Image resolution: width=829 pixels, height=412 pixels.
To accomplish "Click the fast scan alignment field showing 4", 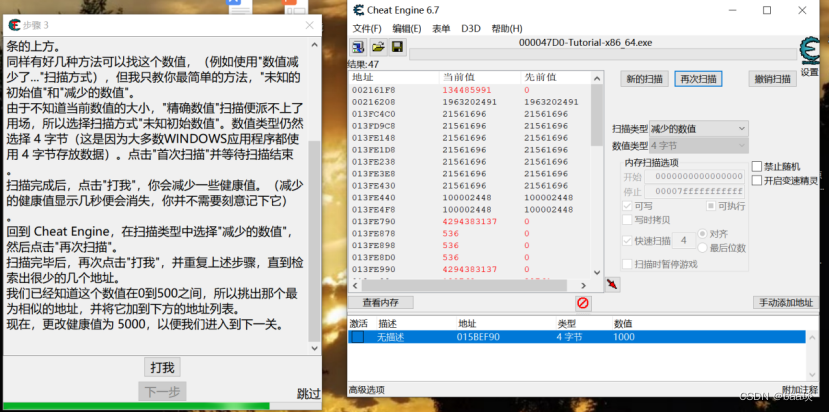I will (x=684, y=241).
